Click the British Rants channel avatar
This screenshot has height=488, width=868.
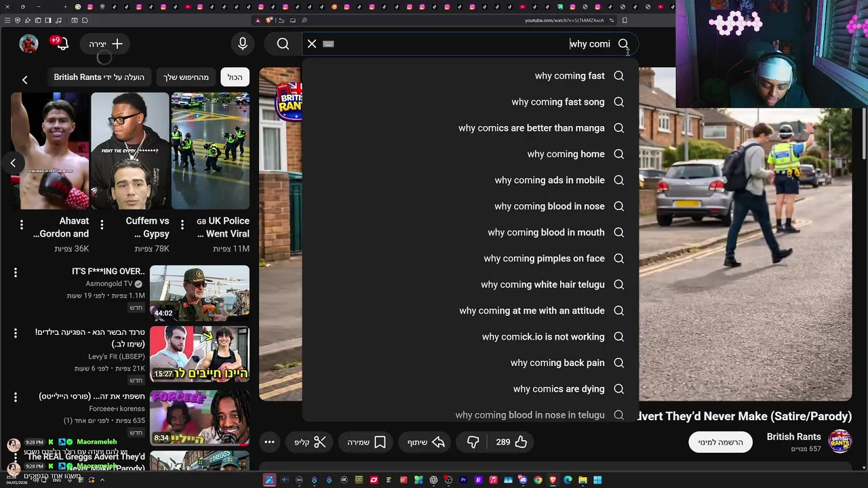point(840,441)
